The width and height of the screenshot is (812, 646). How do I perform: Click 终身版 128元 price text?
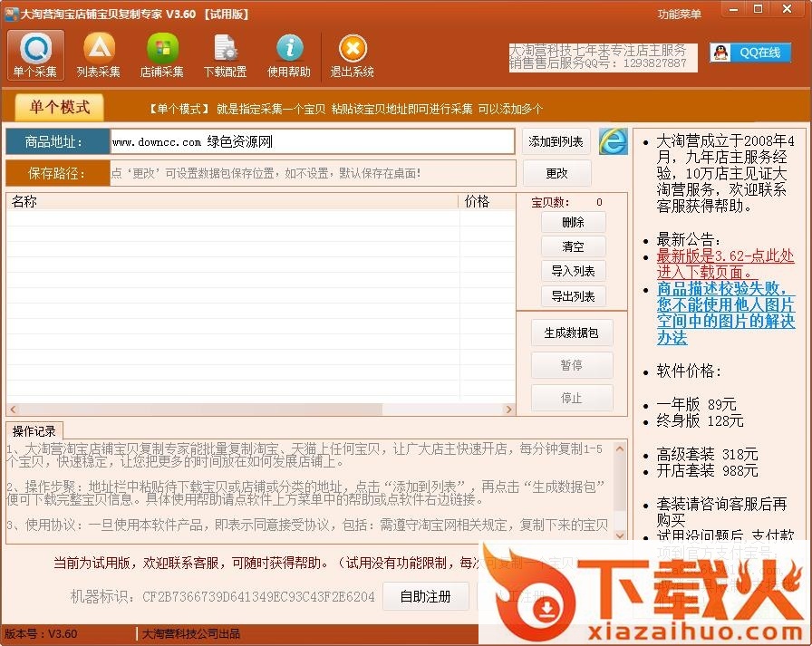(701, 420)
